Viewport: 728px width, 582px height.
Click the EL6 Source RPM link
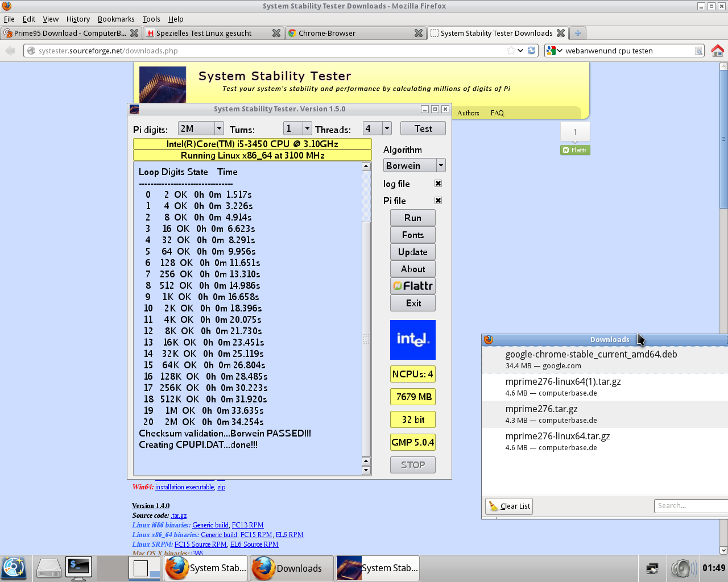[254, 544]
